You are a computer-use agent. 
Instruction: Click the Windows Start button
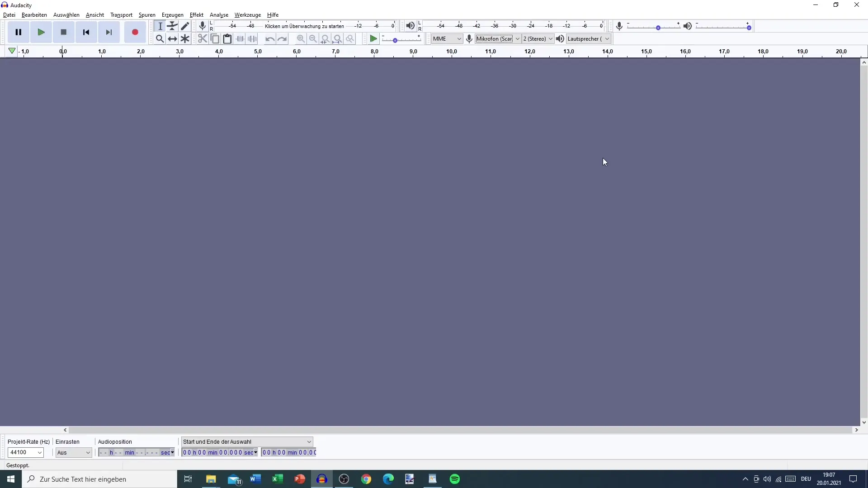(x=11, y=479)
